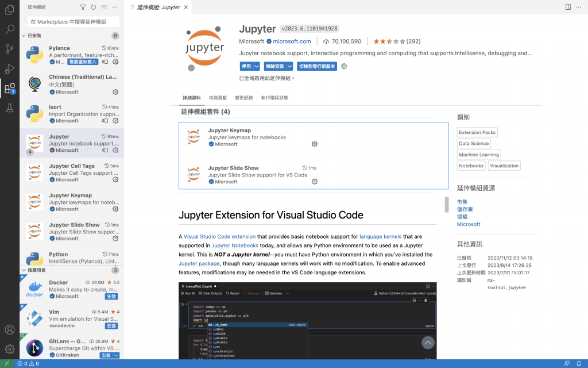Click Jupyter detail page settings gear

(x=344, y=66)
